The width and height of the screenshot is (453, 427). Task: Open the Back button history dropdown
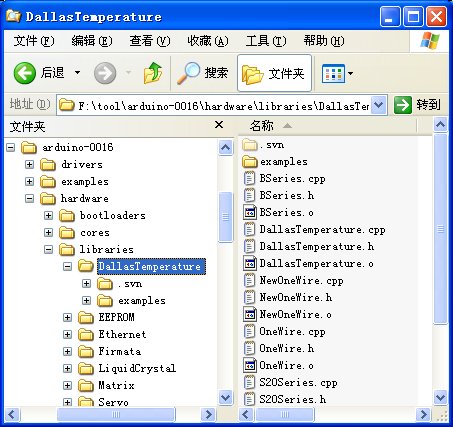point(77,72)
